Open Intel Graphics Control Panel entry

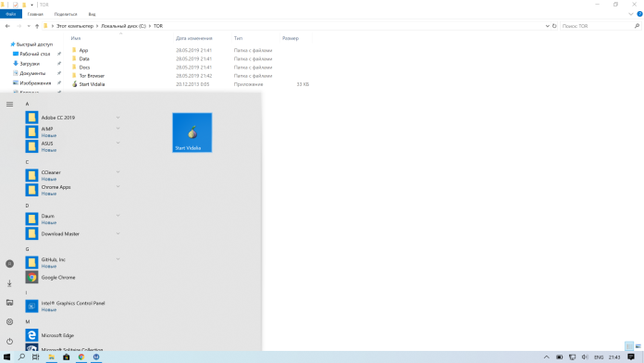(72, 307)
